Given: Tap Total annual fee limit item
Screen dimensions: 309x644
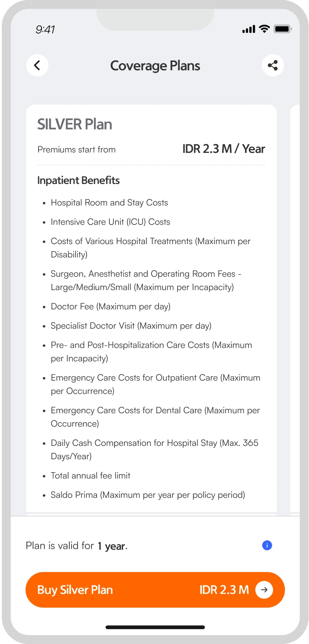Looking at the screenshot, I should point(90,476).
